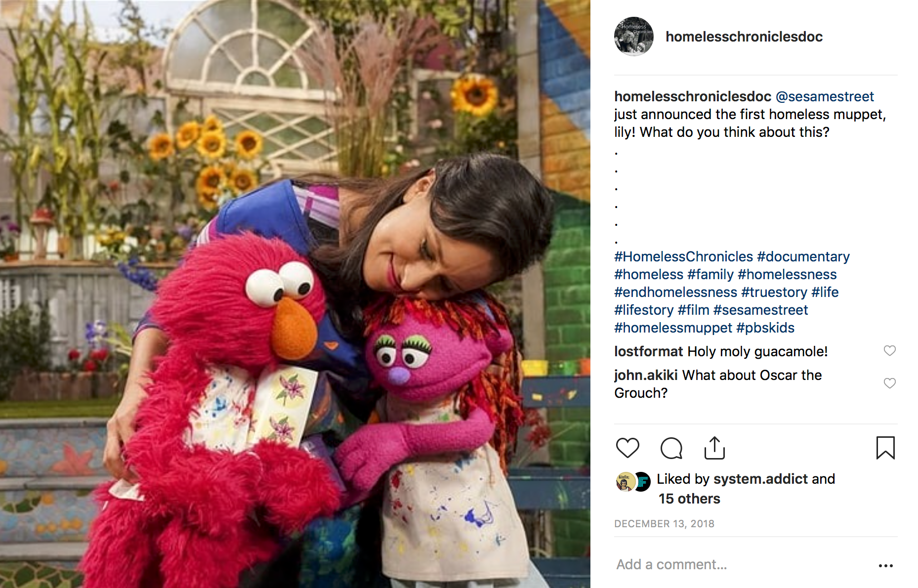918x588 pixels.
Task: Like the post with the heart icon
Action: point(627,448)
